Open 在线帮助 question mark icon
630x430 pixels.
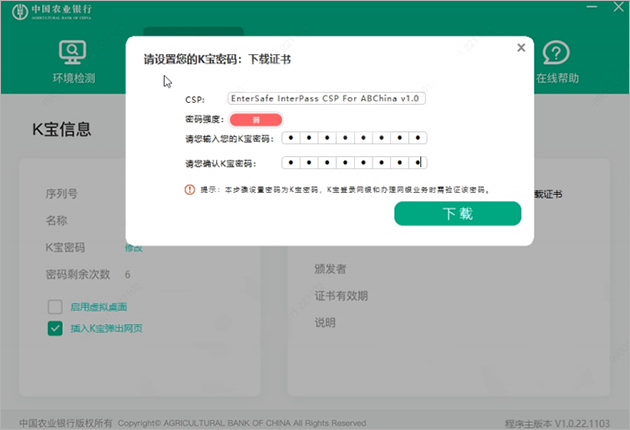556,52
